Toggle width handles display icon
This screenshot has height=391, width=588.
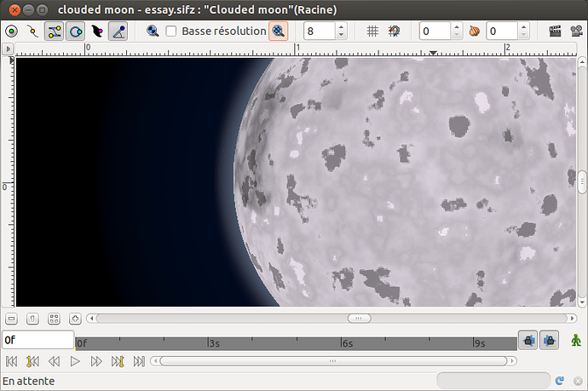[98, 32]
